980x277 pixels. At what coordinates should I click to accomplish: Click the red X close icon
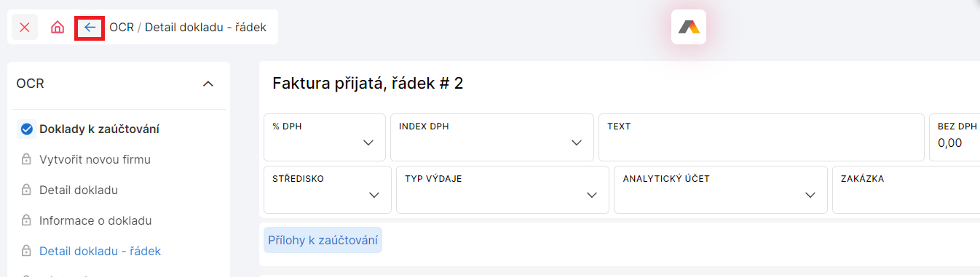pyautogui.click(x=25, y=28)
